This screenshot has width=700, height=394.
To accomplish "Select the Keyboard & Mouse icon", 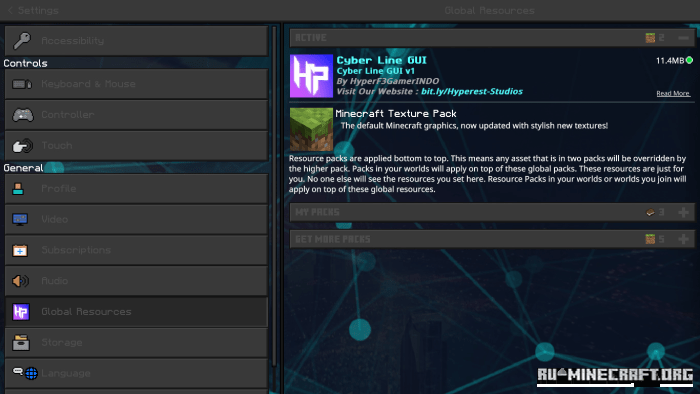I will coord(22,84).
